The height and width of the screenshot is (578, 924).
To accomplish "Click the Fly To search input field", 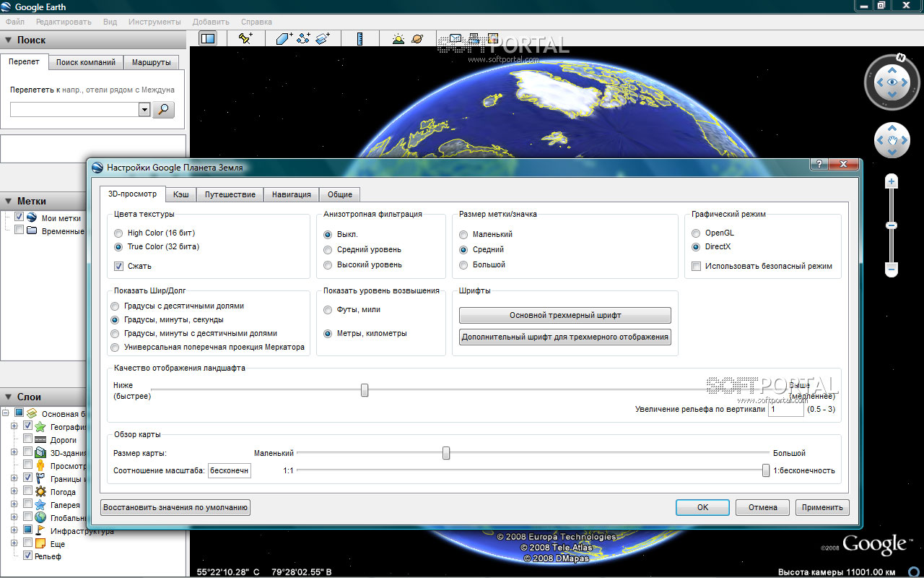I will [x=74, y=109].
